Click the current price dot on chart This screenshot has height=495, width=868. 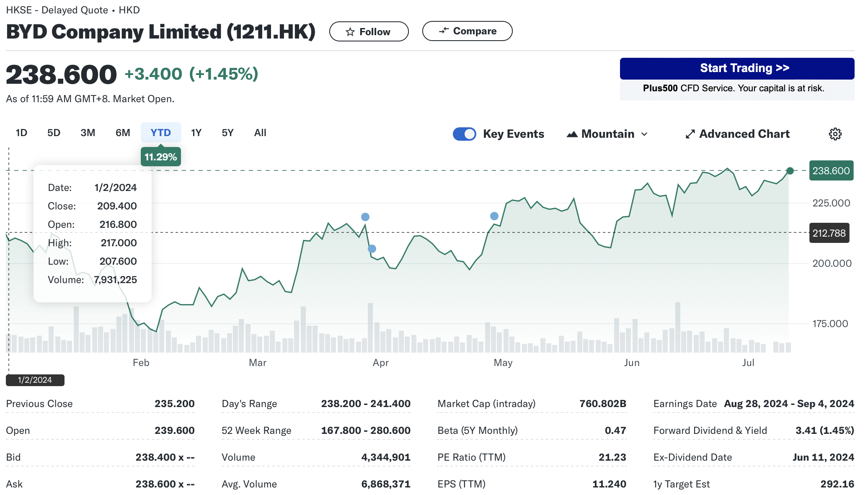coord(790,171)
